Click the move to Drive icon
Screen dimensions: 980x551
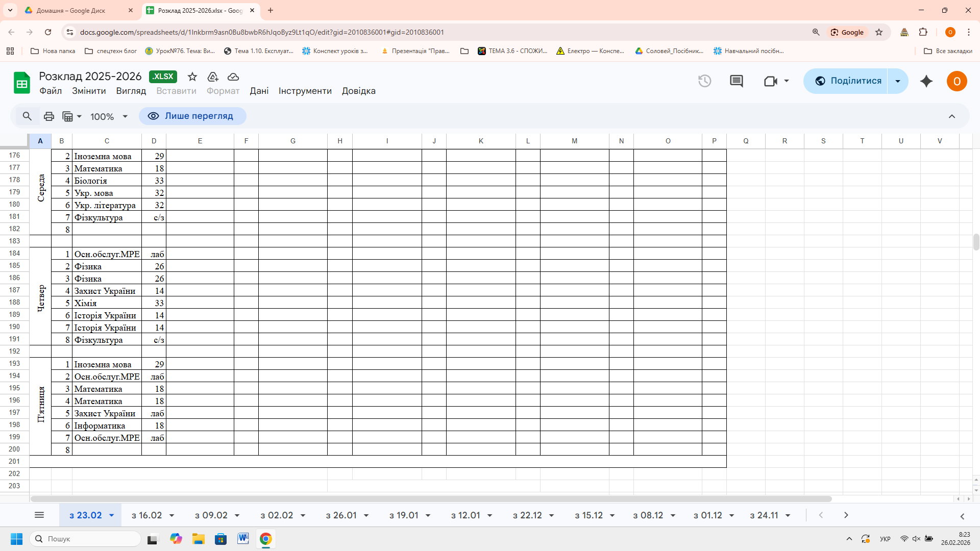point(213,77)
